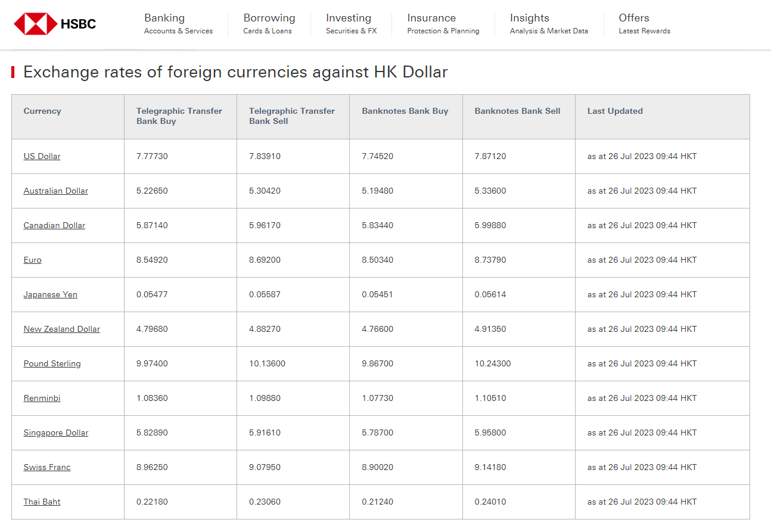Select the New Zealand Dollar link
Screen dimensions: 771x532
(x=62, y=329)
